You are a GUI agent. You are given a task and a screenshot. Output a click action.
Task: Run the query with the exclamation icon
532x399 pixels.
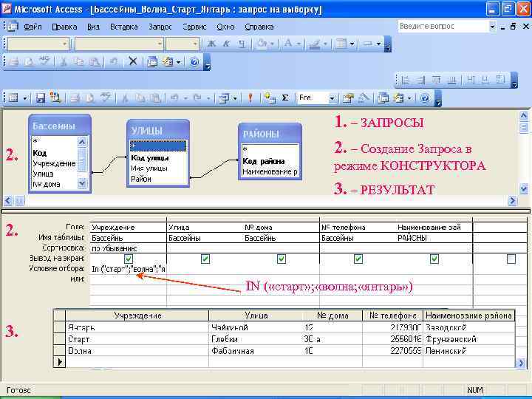pos(250,98)
